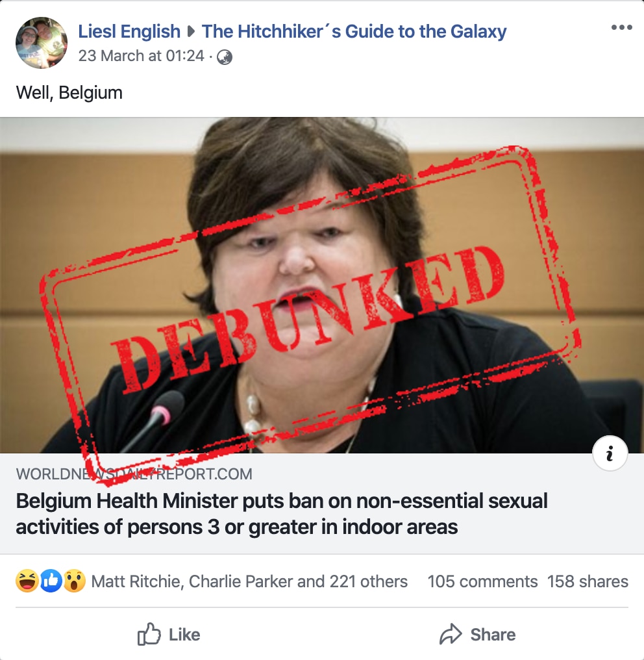The width and height of the screenshot is (644, 660).
Task: Open the debunked article preview image
Action: point(322,285)
